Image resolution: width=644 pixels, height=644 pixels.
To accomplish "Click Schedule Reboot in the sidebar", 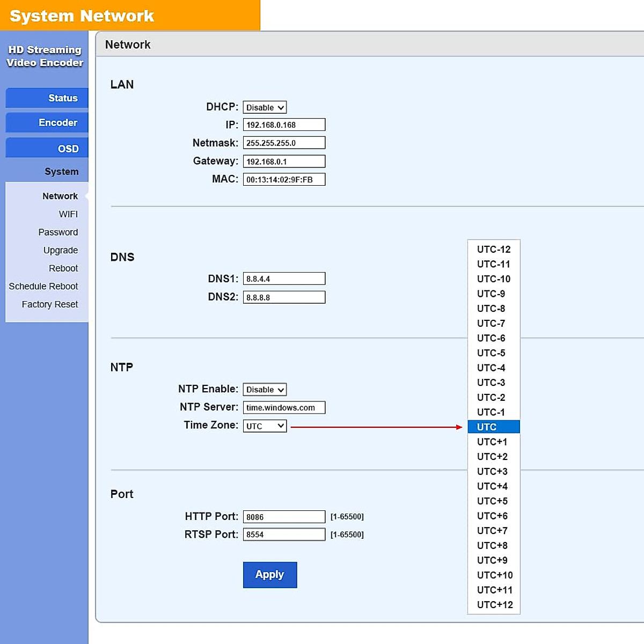I will tap(43, 287).
